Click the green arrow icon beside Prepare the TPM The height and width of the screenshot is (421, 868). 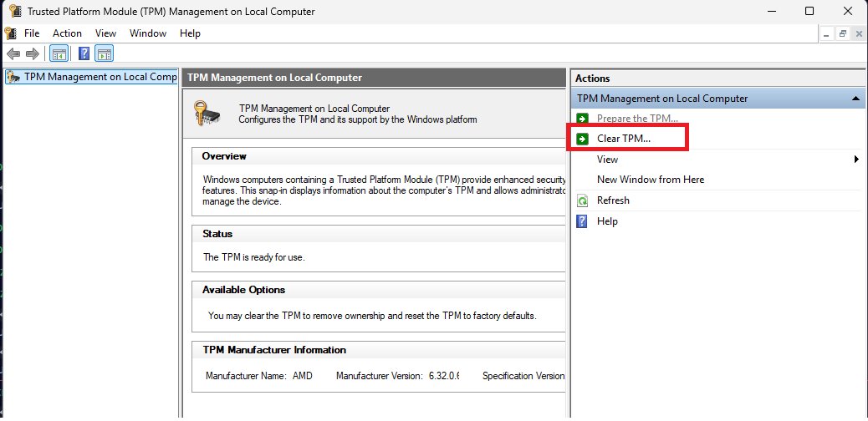click(582, 119)
